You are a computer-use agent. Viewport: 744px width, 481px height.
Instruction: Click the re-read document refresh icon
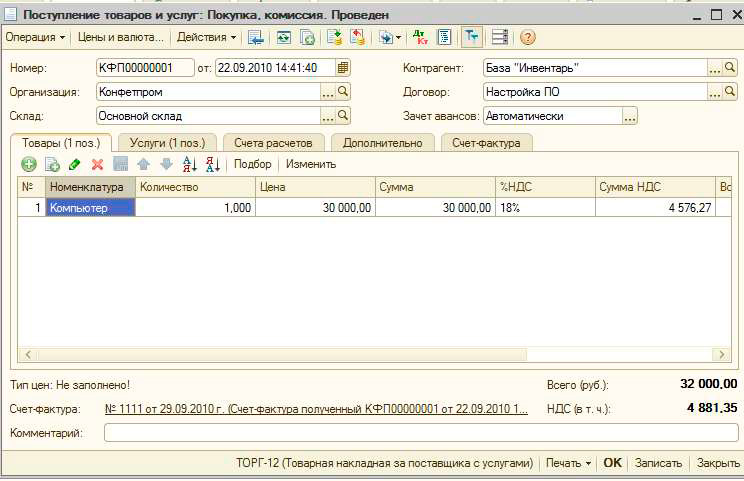[x=284, y=37]
